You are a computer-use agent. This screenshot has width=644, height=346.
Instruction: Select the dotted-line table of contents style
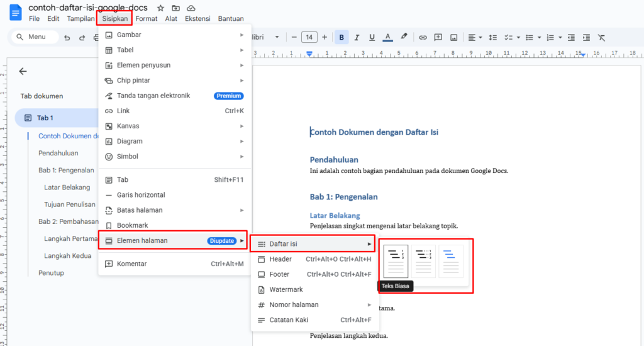pyautogui.click(x=423, y=261)
